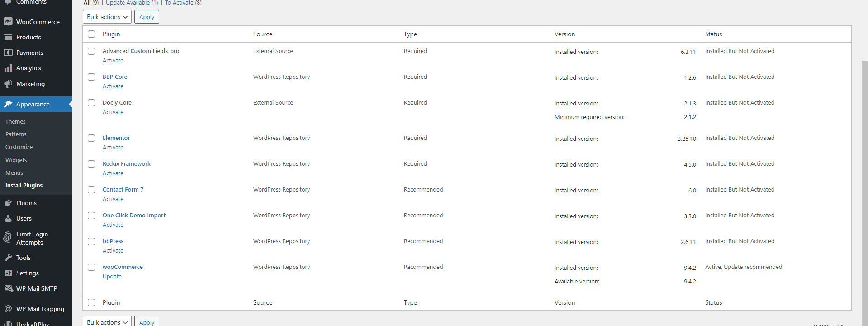The height and width of the screenshot is (326, 868).
Task: Click the Settings sliders icon
Action: [8, 273]
